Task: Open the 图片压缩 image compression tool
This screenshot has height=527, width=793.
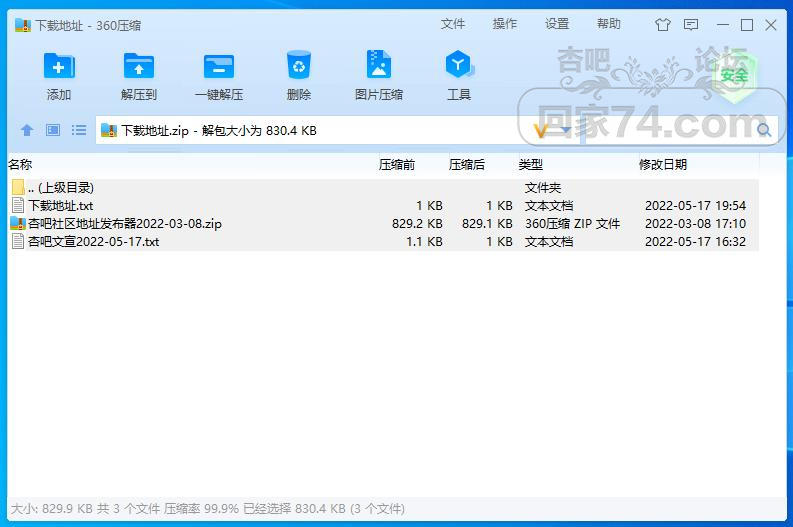Action: [x=379, y=64]
